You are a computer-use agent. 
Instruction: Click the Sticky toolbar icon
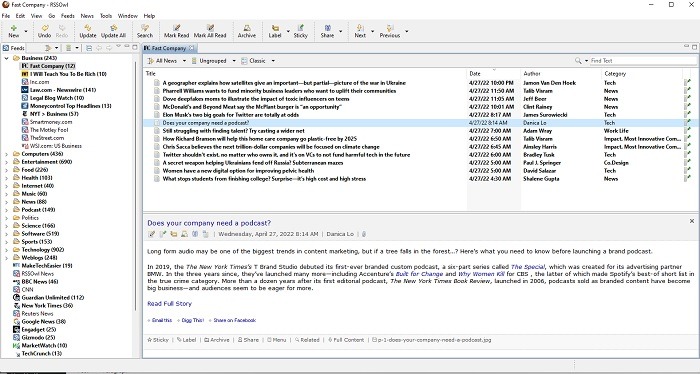click(x=300, y=31)
